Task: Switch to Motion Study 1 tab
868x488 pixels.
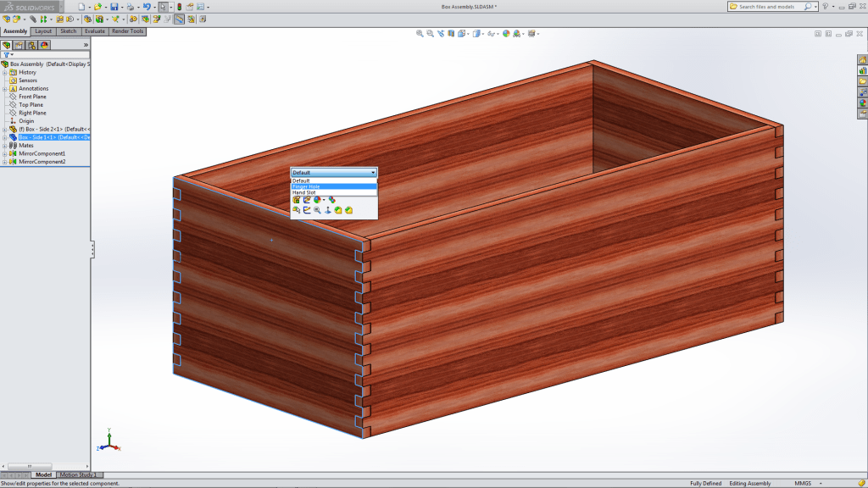Action: pyautogui.click(x=79, y=474)
